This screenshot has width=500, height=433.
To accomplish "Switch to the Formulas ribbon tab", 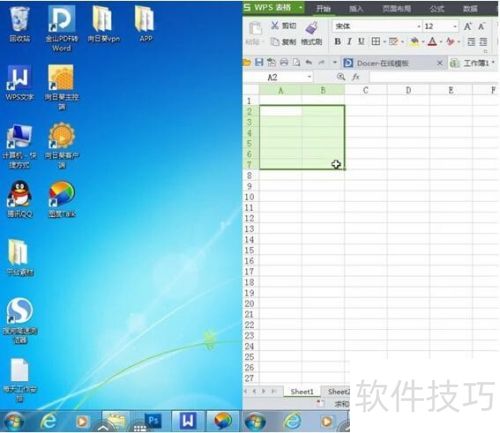I will [x=436, y=9].
